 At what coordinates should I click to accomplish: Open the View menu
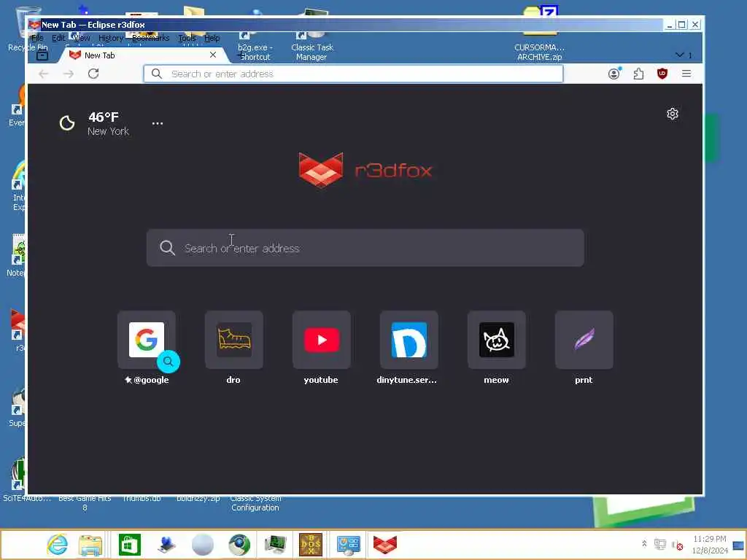[x=82, y=38]
